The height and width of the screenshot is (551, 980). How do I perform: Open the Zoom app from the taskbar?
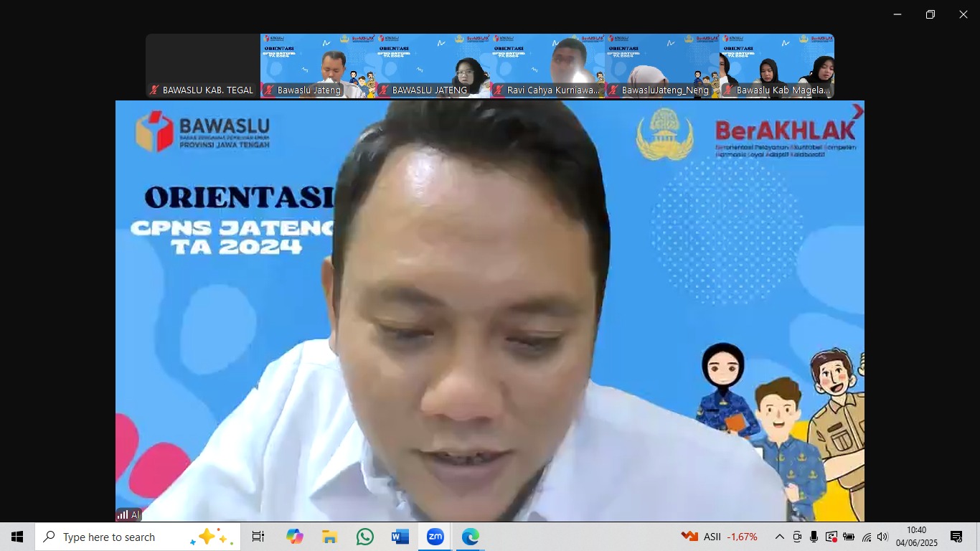click(x=436, y=536)
